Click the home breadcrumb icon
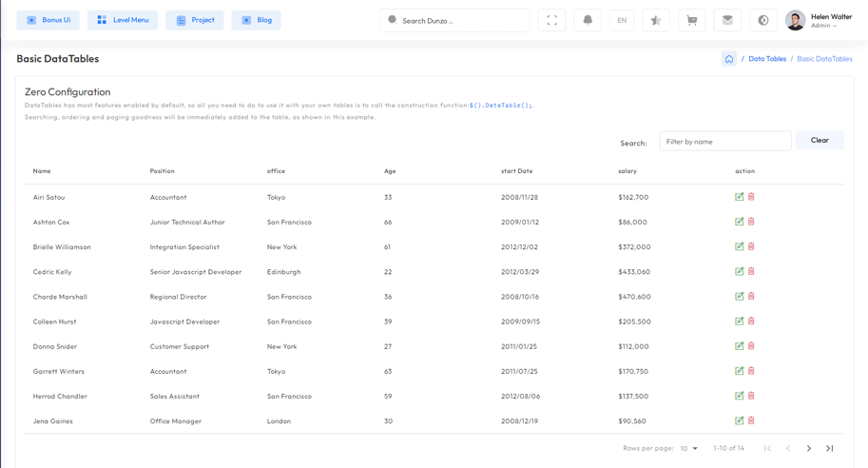868x468 pixels. [729, 59]
